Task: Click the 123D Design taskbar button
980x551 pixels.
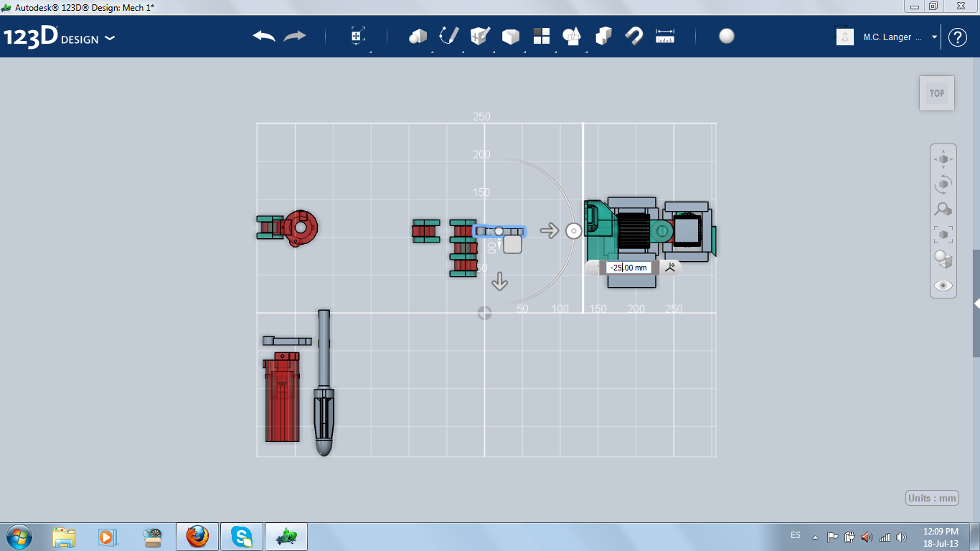Action: click(x=286, y=537)
